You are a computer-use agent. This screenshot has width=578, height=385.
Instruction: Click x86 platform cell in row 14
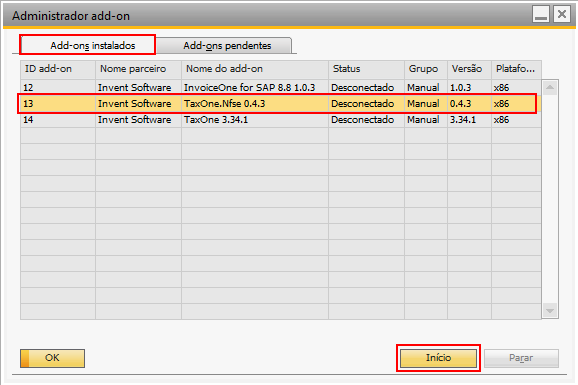(516, 120)
